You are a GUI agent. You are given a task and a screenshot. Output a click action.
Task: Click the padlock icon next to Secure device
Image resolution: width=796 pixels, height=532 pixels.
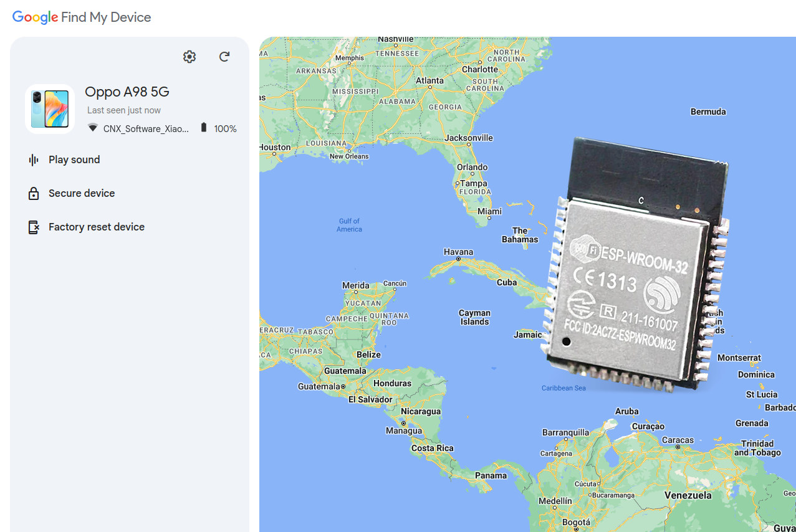tap(32, 193)
